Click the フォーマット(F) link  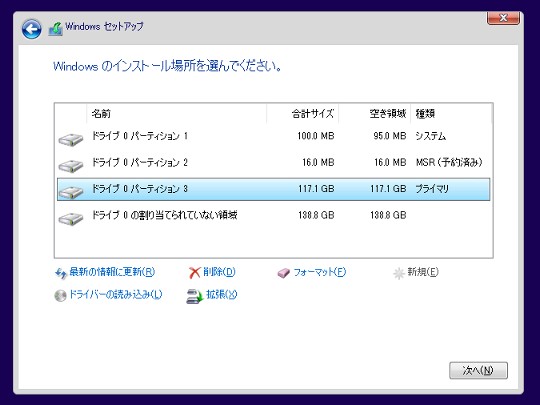coord(320,272)
